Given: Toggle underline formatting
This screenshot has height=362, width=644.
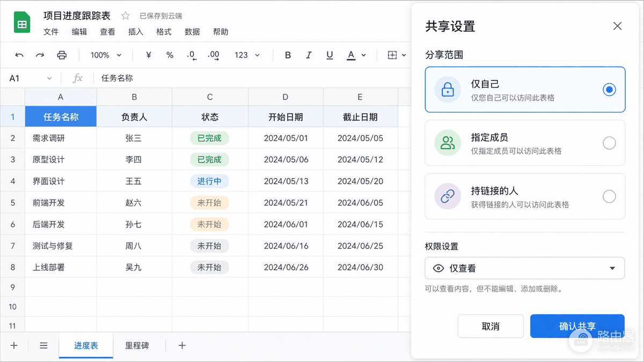Looking at the screenshot, I should tap(330, 55).
